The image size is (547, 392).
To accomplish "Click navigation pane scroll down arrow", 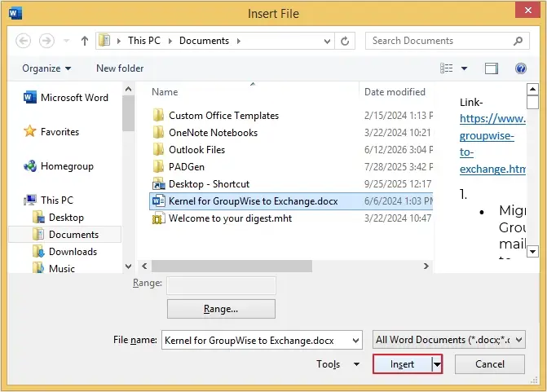I will click(x=128, y=266).
